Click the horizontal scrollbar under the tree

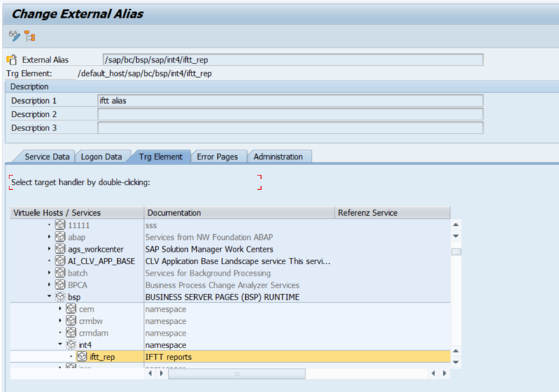tap(236, 374)
